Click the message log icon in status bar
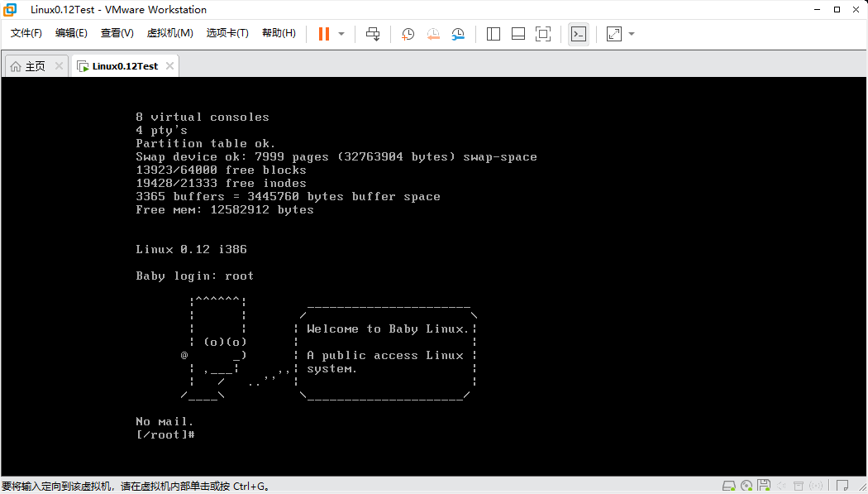 tap(842, 486)
